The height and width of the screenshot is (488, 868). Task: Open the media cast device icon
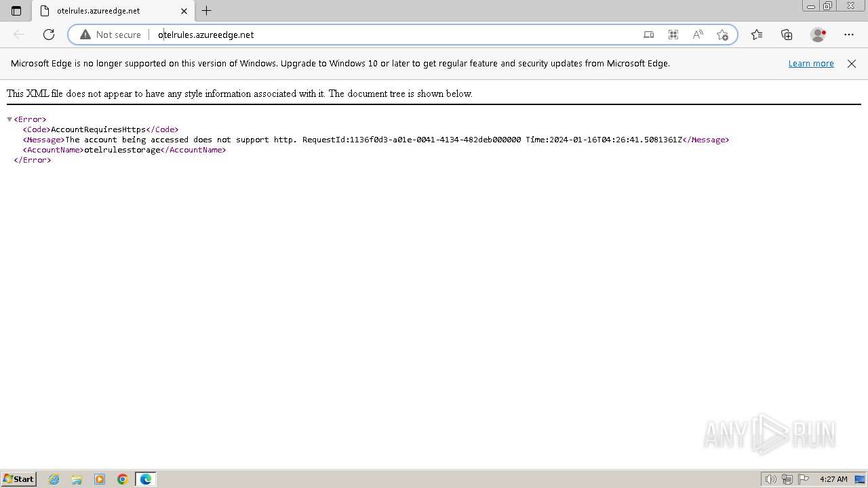click(649, 35)
